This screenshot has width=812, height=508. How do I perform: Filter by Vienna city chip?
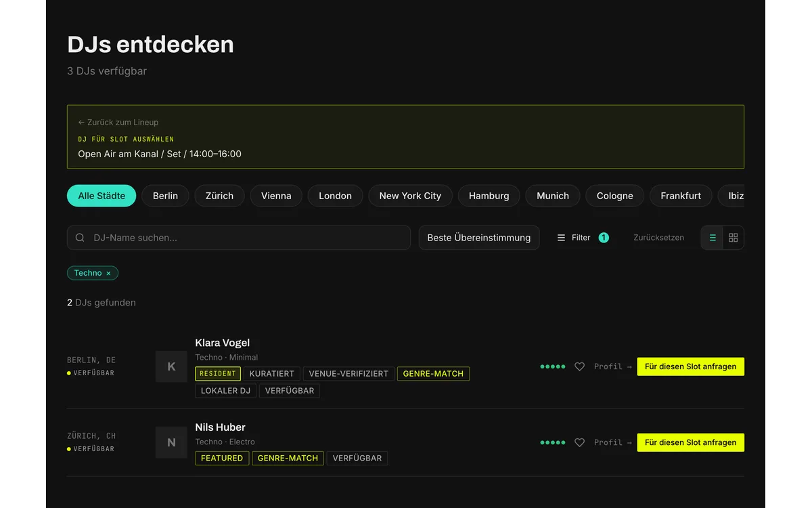coord(276,196)
